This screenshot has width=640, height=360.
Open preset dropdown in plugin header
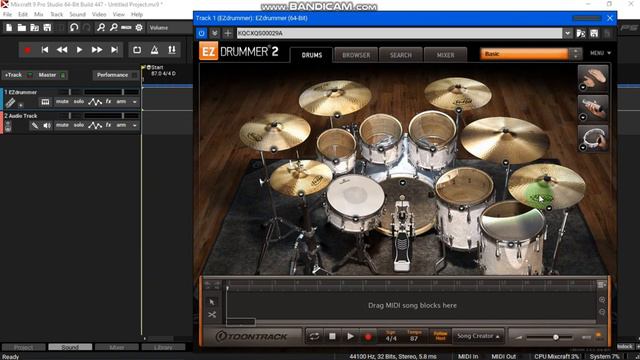click(568, 33)
